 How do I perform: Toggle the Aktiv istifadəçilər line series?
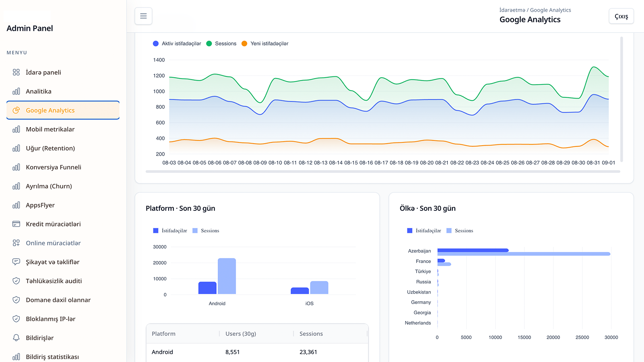click(x=177, y=43)
